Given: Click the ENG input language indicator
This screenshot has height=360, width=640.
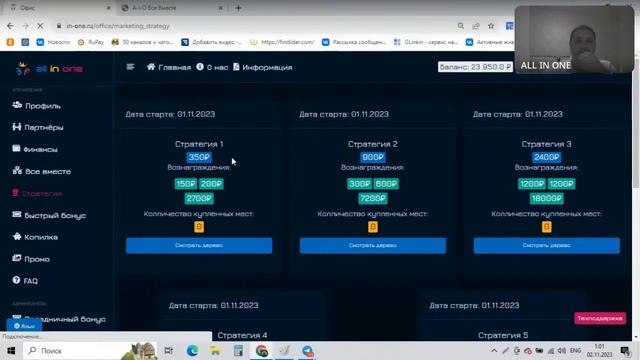Looking at the screenshot, I should click(576, 351).
